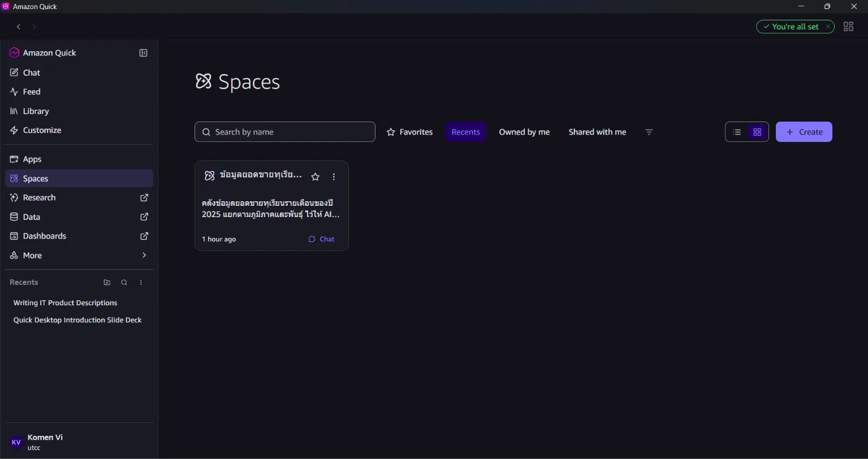This screenshot has height=459, width=868.
Task: Open Data in external window icon
Action: coord(144,217)
